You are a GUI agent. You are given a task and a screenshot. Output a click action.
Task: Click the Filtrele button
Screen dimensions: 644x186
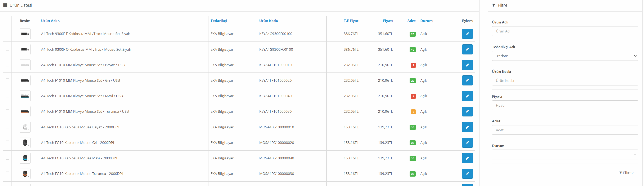tap(626, 173)
